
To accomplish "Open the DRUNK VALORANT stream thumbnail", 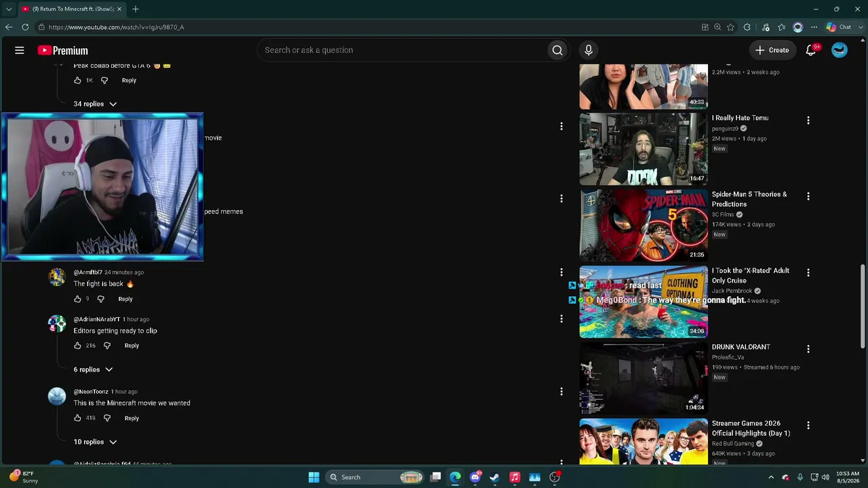I will point(644,378).
